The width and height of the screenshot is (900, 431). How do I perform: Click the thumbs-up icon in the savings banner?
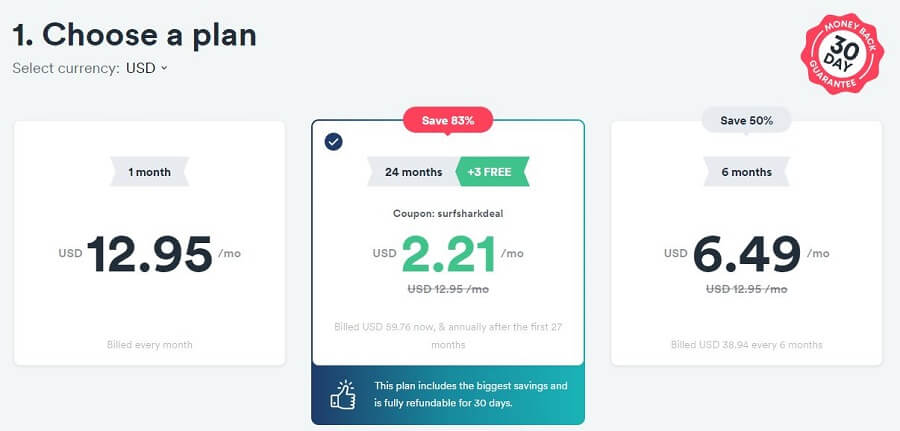coord(343,394)
